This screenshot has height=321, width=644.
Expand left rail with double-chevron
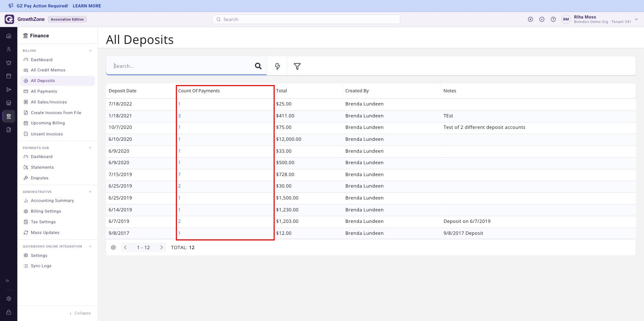click(x=7, y=281)
